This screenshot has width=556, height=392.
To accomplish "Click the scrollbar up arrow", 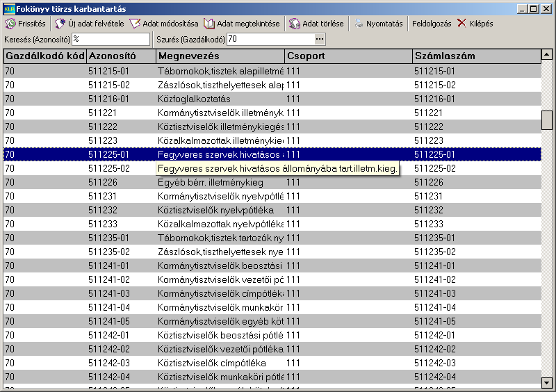I will tap(546, 55).
